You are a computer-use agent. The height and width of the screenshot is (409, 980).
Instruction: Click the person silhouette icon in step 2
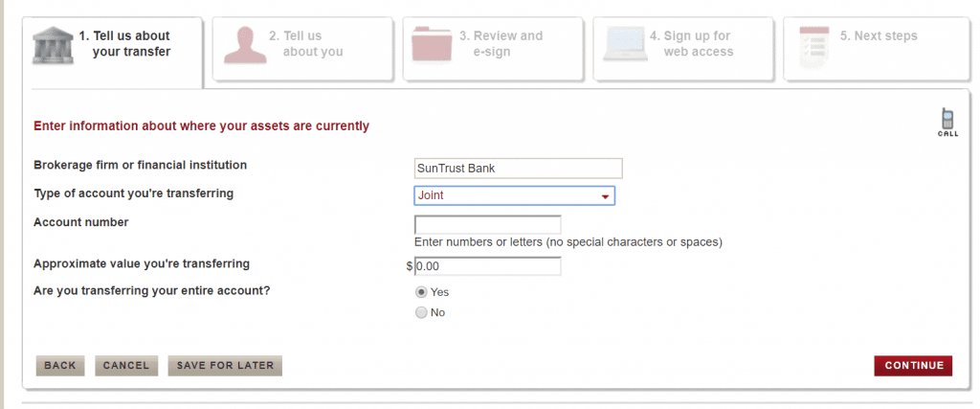(x=245, y=45)
